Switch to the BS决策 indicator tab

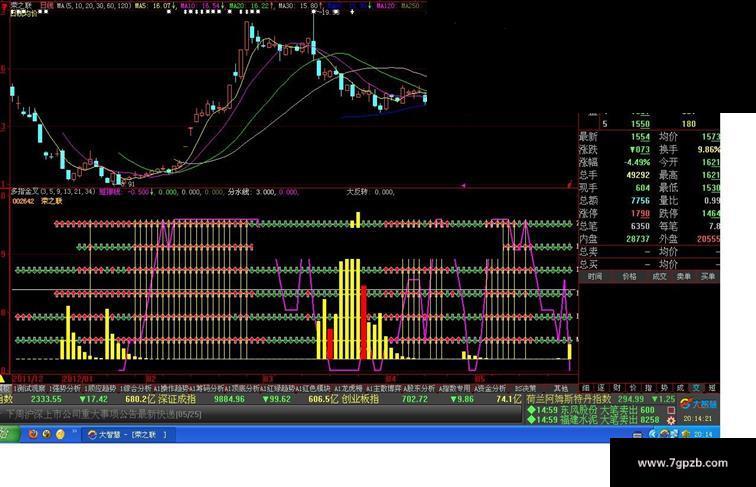(x=526, y=388)
